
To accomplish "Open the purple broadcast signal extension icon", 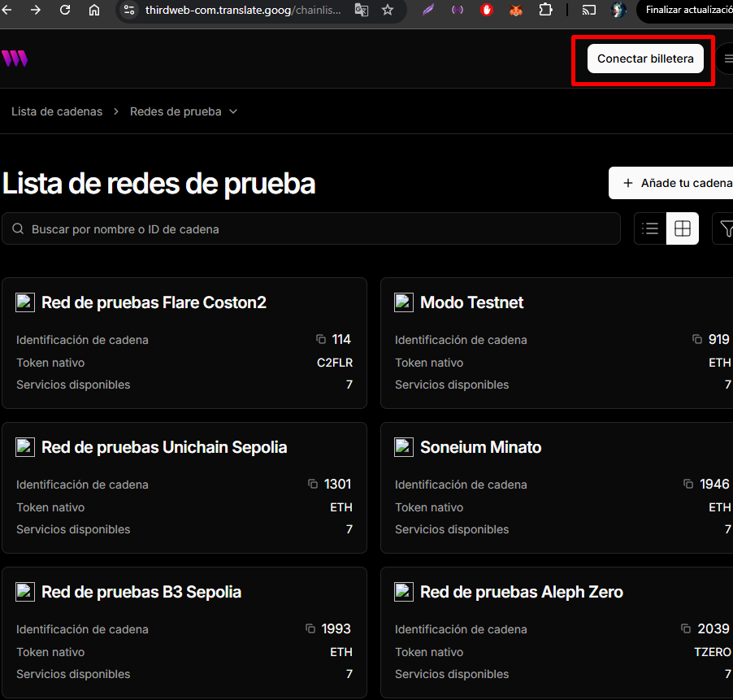I will [458, 10].
